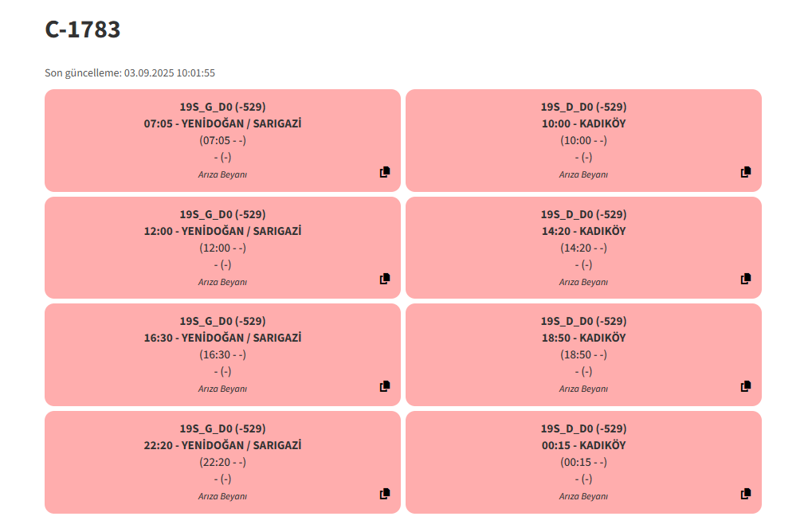Select the 10:00 - KADIKÖY title

(583, 123)
